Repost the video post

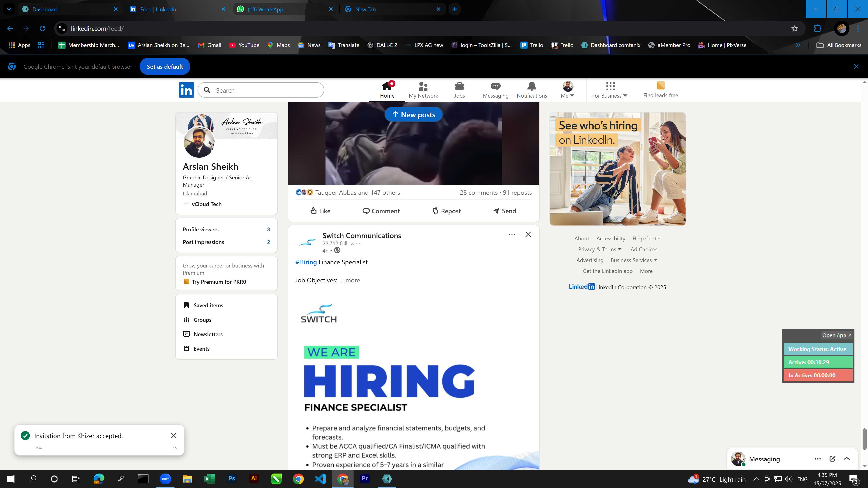coord(446,211)
